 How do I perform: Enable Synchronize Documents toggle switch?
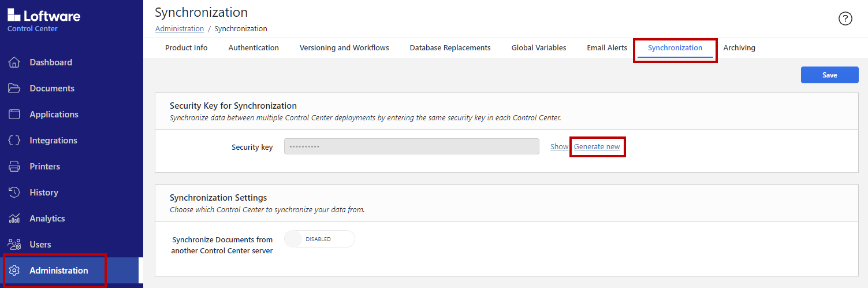(x=319, y=239)
